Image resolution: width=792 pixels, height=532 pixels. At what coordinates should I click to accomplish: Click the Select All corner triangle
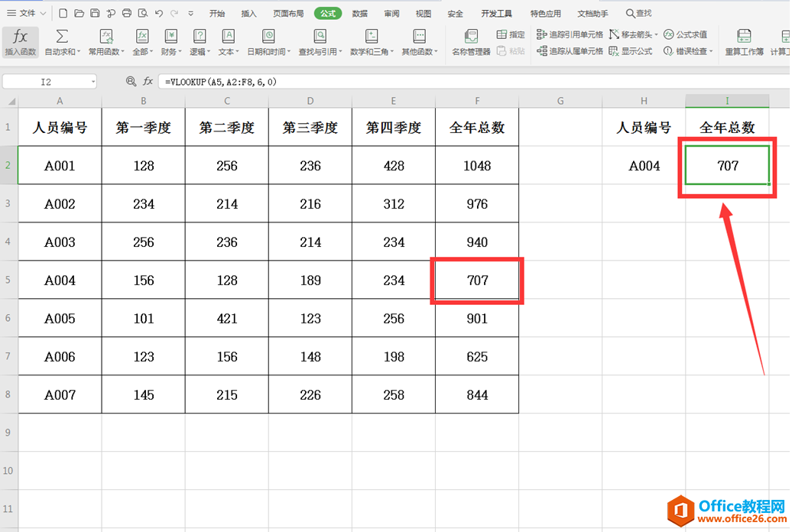point(10,101)
